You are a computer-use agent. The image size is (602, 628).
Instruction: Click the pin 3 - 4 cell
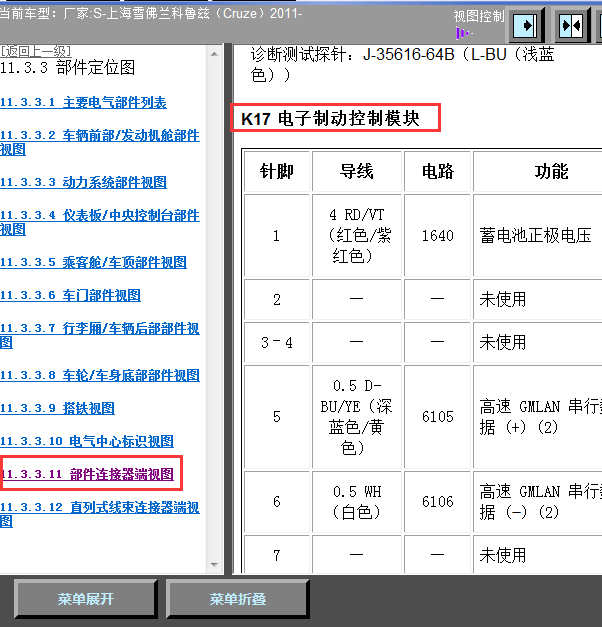(277, 342)
